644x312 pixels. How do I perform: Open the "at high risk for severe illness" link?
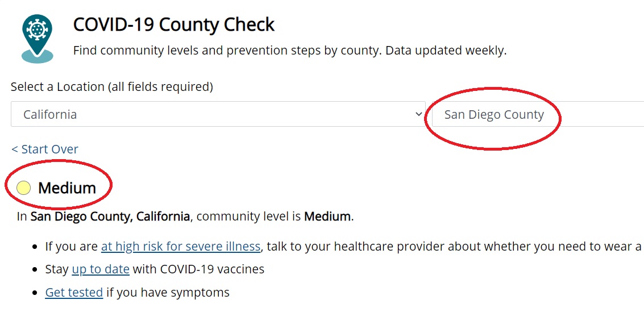(181, 247)
